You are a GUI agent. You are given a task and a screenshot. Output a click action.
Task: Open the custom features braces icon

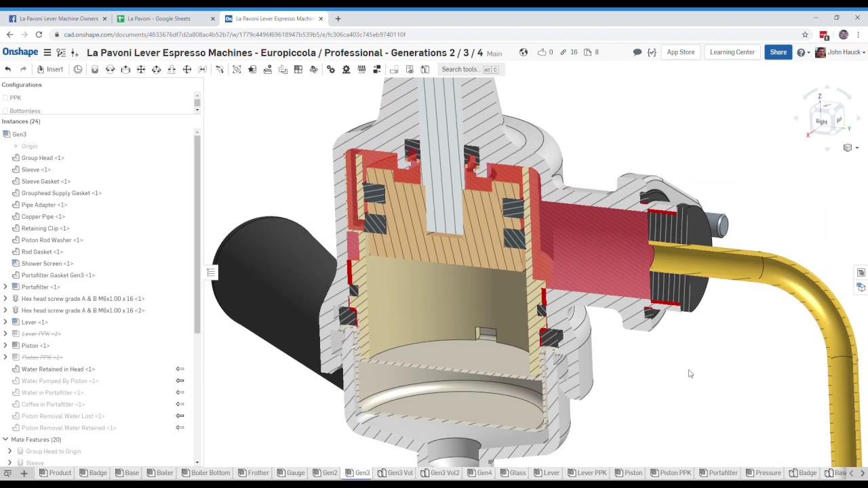[652, 52]
